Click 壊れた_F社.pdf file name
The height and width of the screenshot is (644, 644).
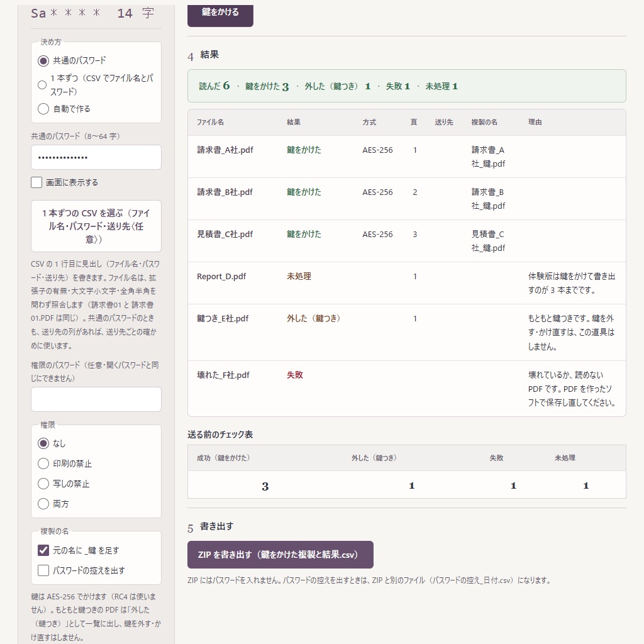(223, 375)
